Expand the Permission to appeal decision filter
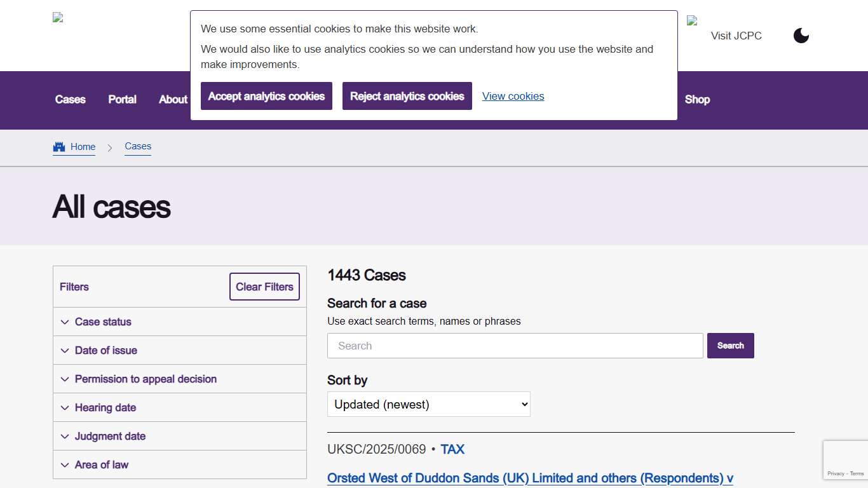This screenshot has height=488, width=868. click(65, 379)
